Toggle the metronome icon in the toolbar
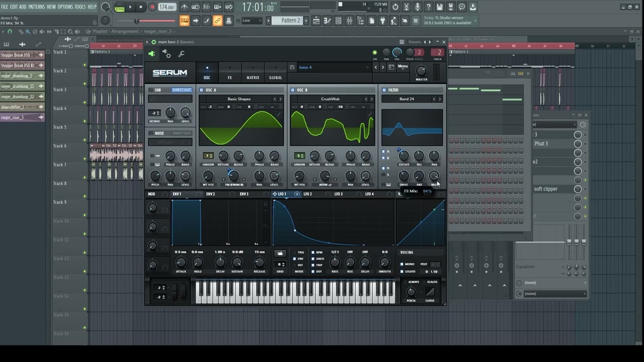Screen dimensions: 644x362 coord(185,7)
